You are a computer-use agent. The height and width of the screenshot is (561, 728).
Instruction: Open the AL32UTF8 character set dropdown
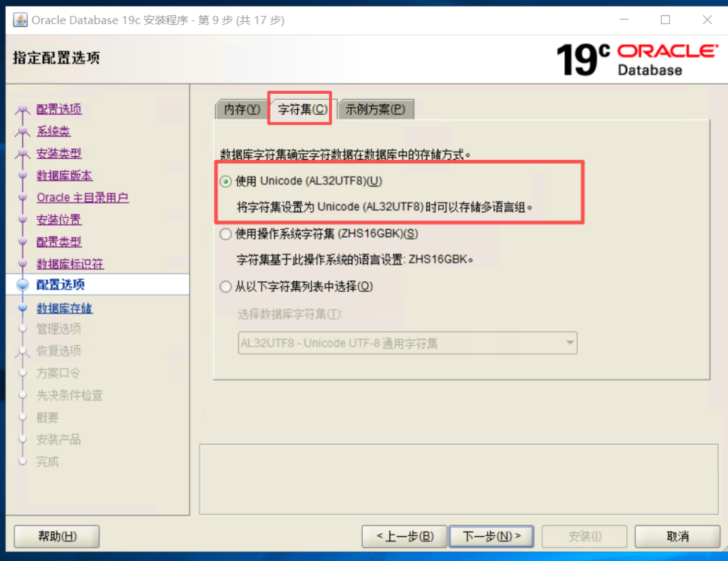click(x=407, y=343)
